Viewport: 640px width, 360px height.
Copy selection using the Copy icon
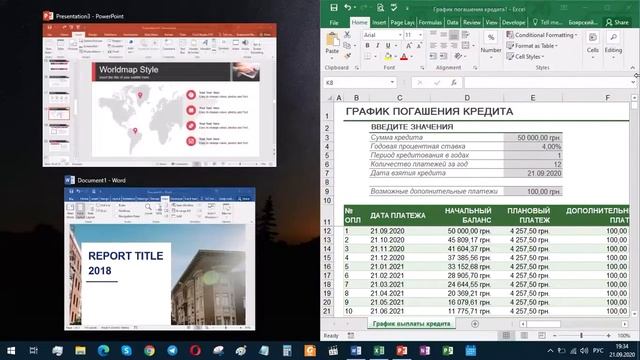click(x=347, y=45)
